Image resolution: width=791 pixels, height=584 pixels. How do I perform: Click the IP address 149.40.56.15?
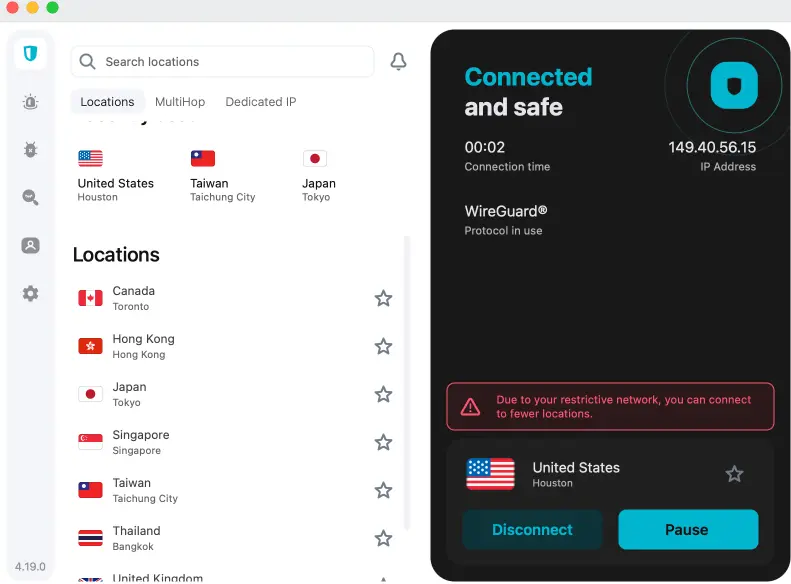coord(712,147)
